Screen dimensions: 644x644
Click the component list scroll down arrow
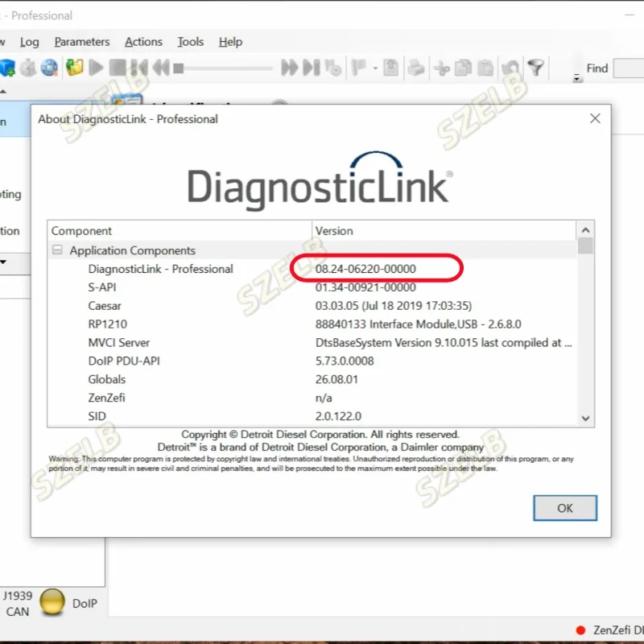click(x=586, y=418)
